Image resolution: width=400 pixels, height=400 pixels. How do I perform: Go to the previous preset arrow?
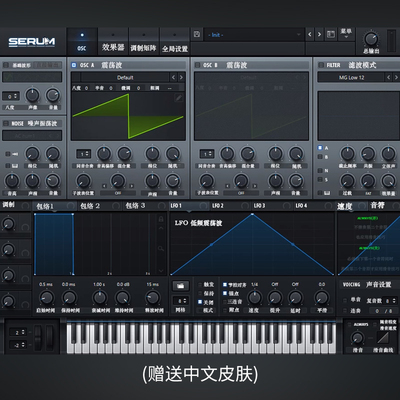(310, 34)
